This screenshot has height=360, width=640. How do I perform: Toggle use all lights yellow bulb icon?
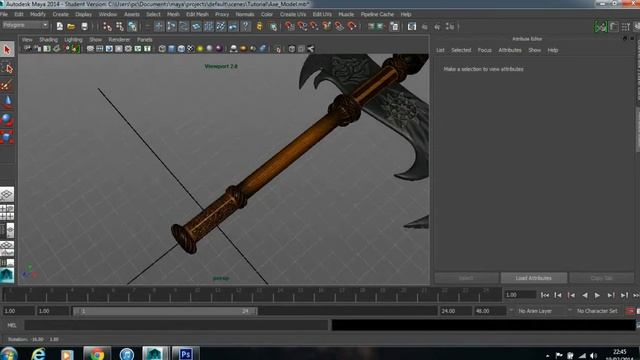point(200,49)
